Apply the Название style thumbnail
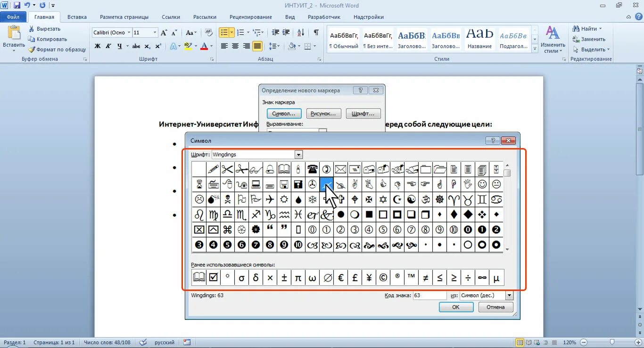The height and width of the screenshot is (348, 644). coord(479,39)
